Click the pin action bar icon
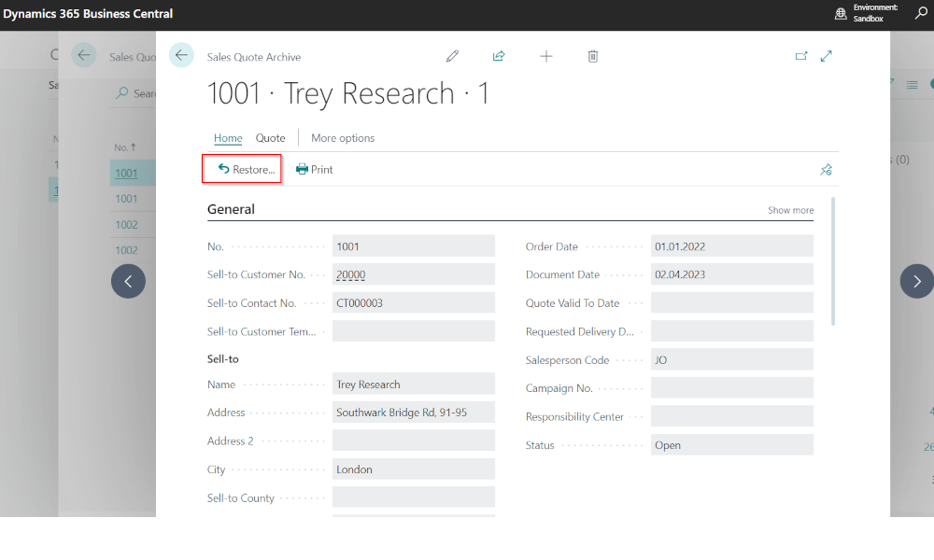Image resolution: width=934 pixels, height=560 pixels. coord(826,170)
